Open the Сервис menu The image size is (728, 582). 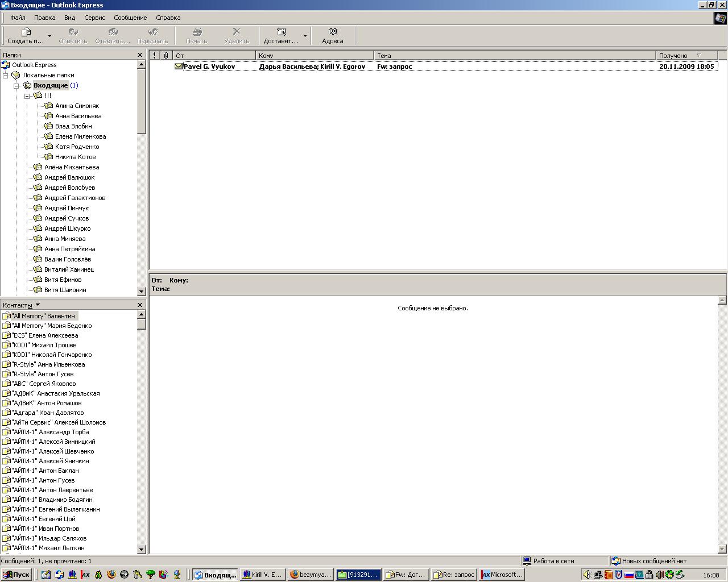[x=94, y=18]
